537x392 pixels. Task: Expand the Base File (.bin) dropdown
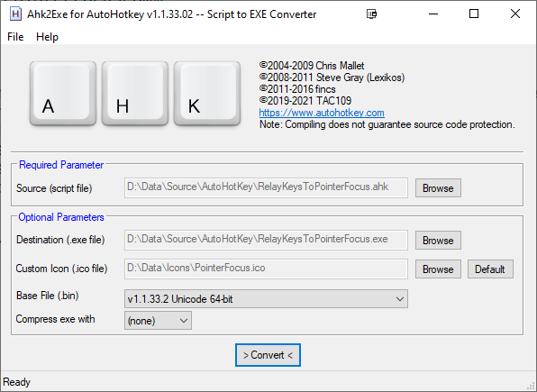point(266,299)
